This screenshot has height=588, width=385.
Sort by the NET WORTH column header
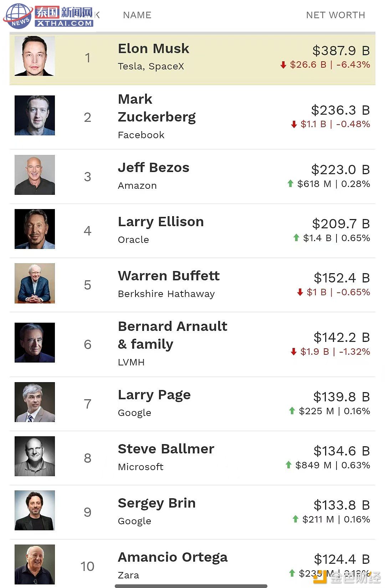335,15
